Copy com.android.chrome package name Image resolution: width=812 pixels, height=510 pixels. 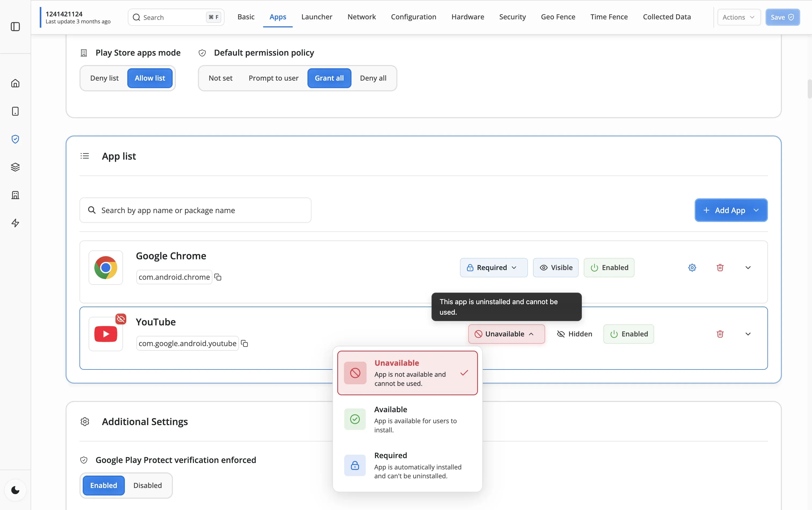pyautogui.click(x=218, y=277)
